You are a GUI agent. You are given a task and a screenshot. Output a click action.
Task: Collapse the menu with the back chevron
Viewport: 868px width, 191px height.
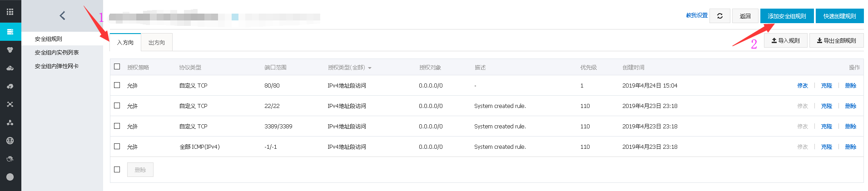62,15
